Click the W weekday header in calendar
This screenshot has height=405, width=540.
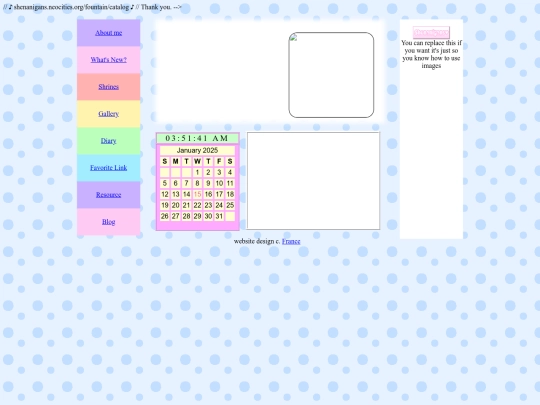coord(197,161)
